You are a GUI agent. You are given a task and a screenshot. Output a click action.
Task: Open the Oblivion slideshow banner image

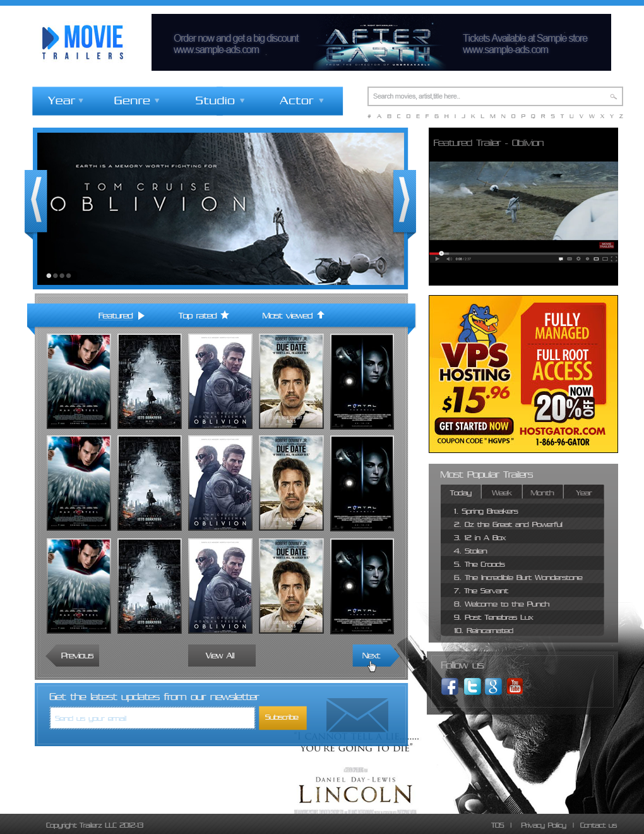click(220, 208)
